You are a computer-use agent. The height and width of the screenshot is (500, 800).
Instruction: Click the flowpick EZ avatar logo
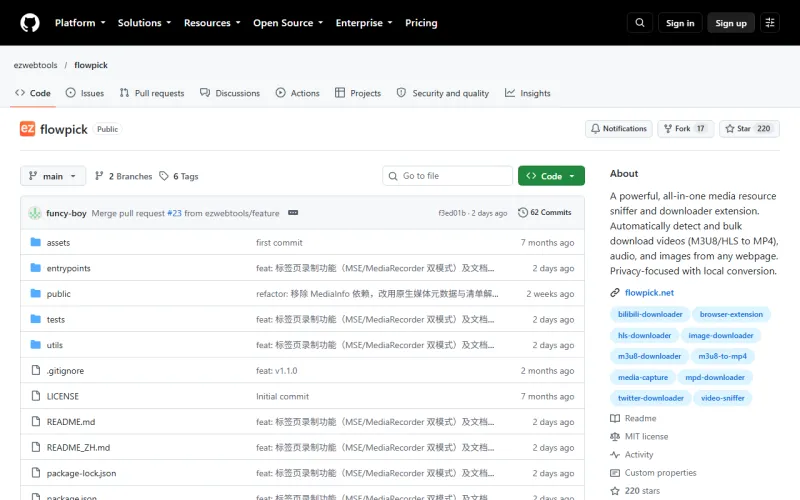click(x=28, y=129)
